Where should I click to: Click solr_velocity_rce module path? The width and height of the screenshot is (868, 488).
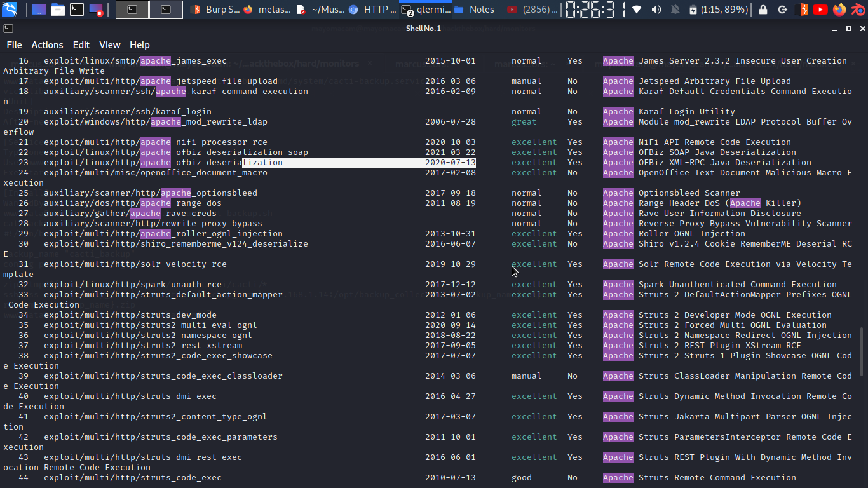coord(135,264)
